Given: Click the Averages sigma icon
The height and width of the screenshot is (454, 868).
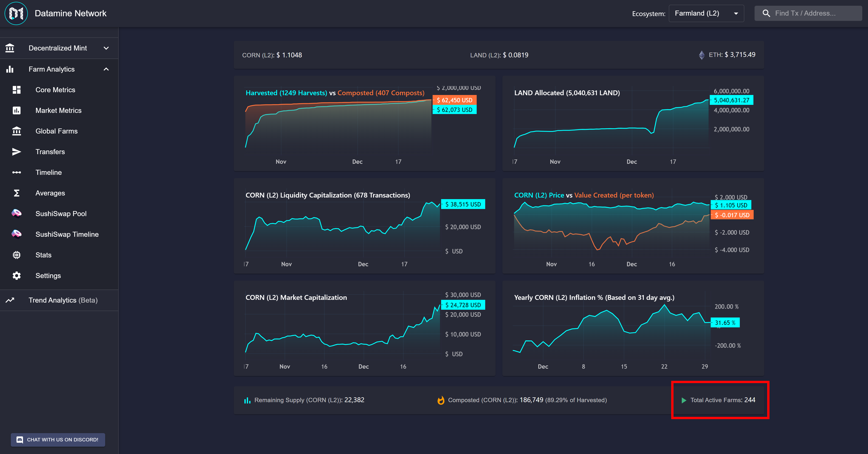Looking at the screenshot, I should click(x=17, y=193).
